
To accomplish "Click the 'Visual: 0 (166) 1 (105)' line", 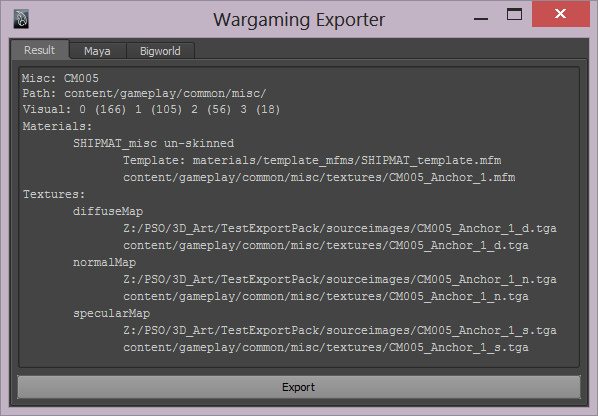I will click(151, 109).
